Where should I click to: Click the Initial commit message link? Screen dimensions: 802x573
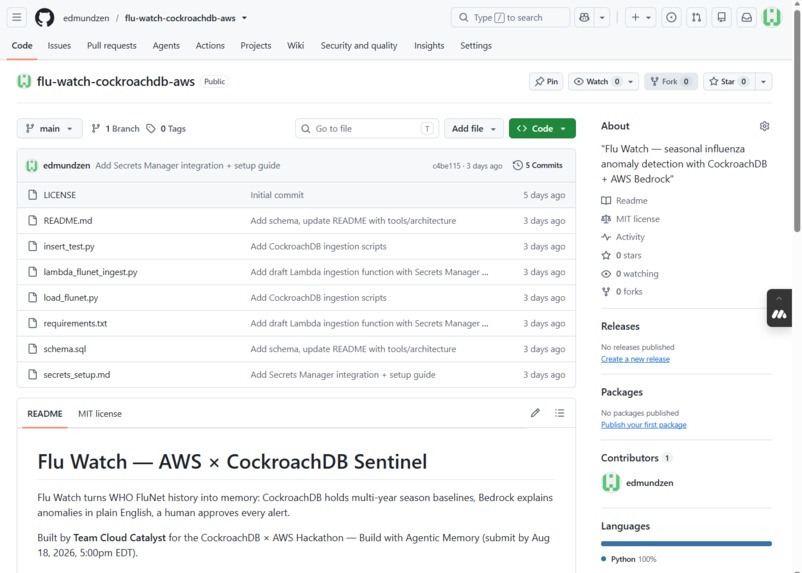pyautogui.click(x=277, y=195)
